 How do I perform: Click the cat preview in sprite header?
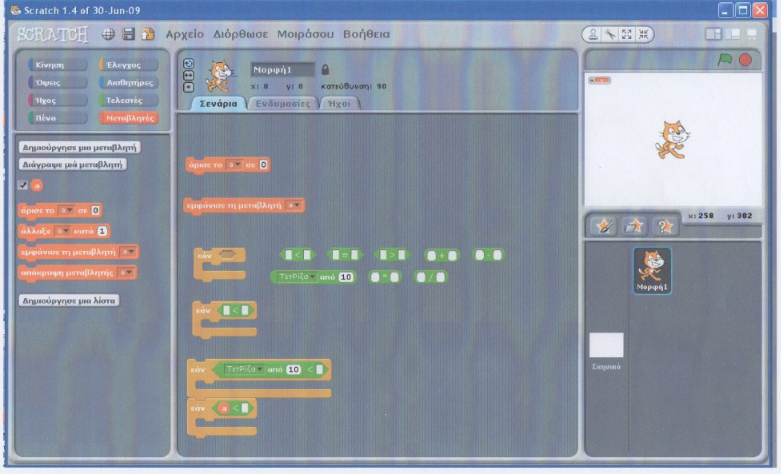point(219,76)
